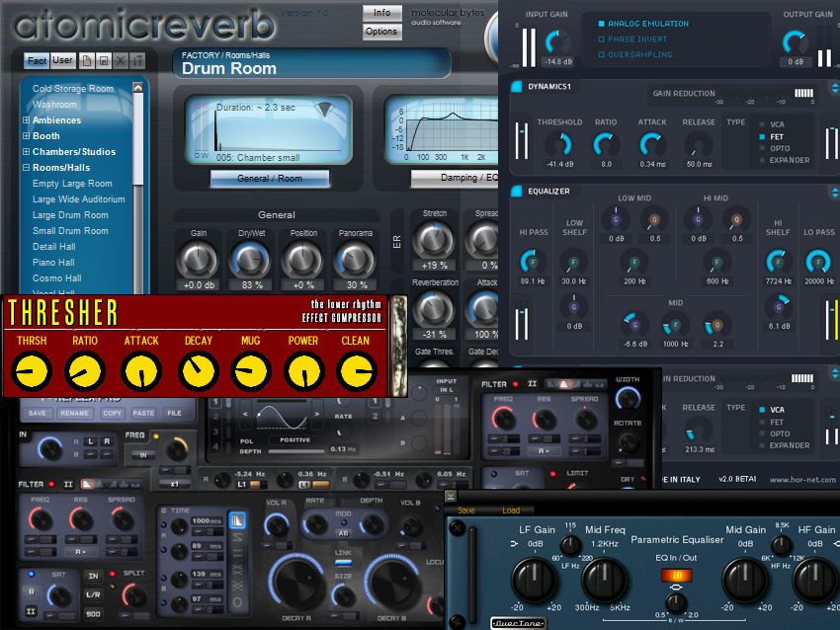Click the floppy save preset icon in atomicreverb
This screenshot has width=840, height=630.
pos(104,61)
